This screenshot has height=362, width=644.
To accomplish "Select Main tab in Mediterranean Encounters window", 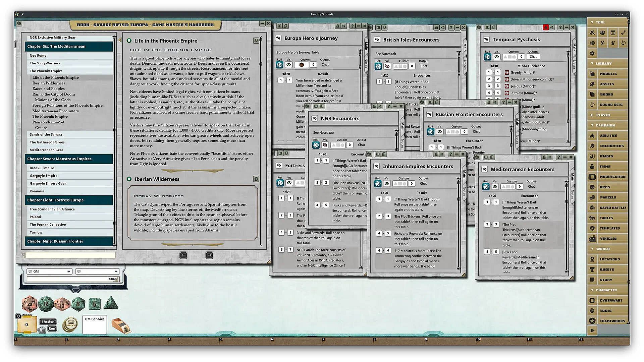I will coord(572,177).
